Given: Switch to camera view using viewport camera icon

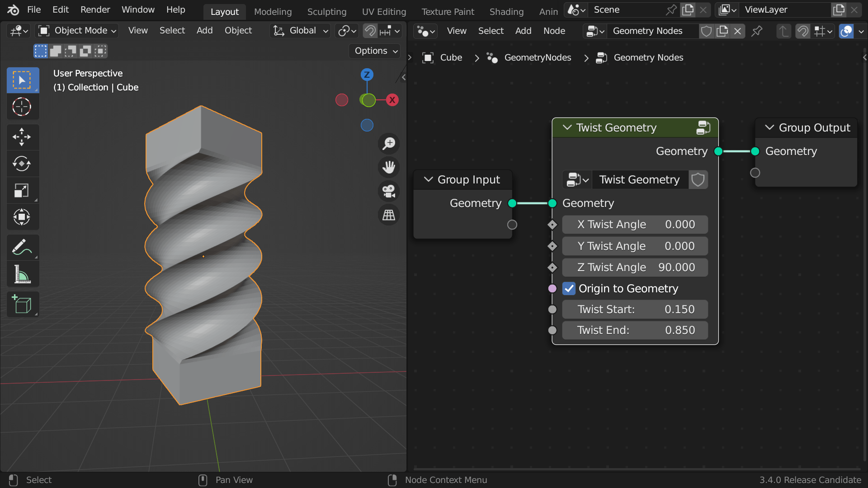Looking at the screenshot, I should point(389,191).
